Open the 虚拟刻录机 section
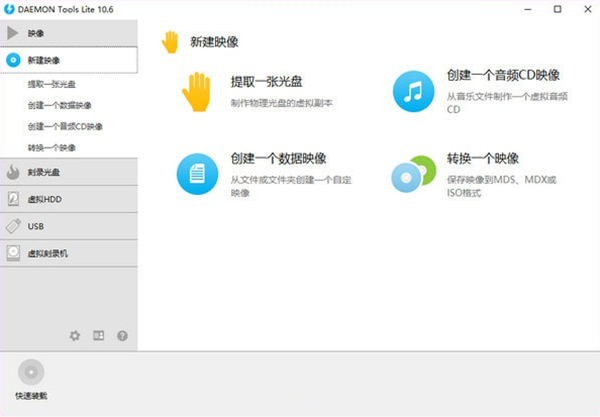 69,253
